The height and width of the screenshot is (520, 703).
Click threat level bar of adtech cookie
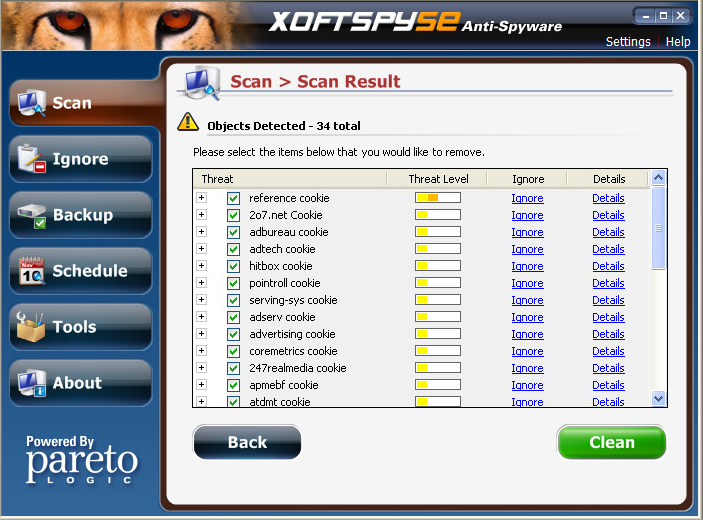[x=438, y=249]
